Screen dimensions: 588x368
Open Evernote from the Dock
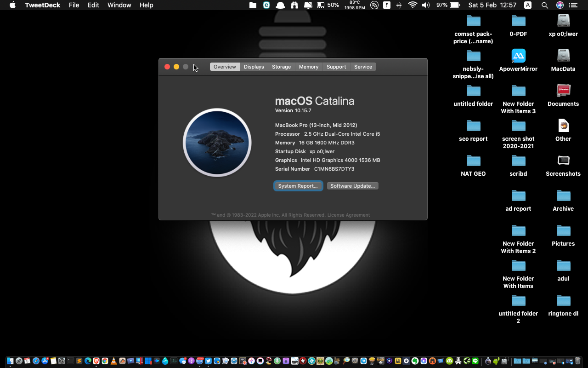point(415,361)
